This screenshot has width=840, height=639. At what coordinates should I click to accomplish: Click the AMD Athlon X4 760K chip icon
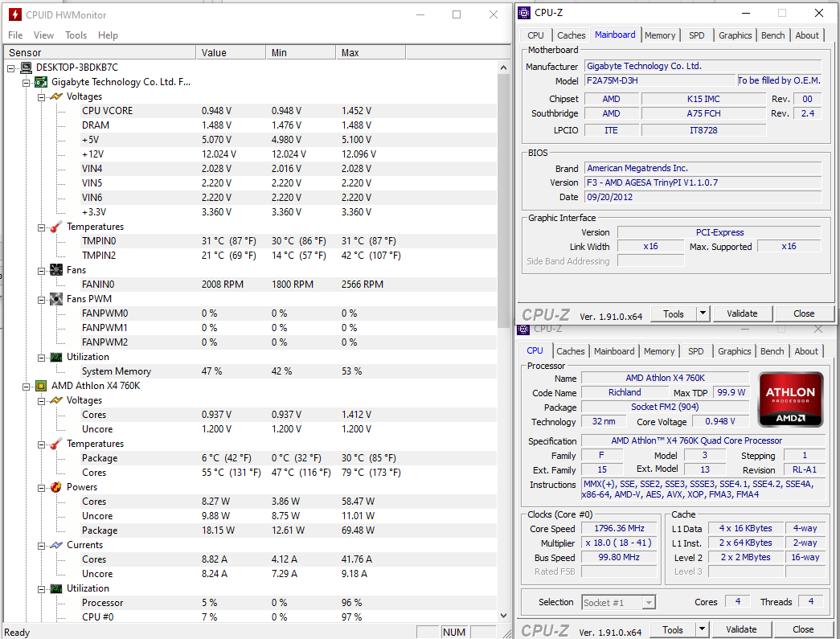(41, 386)
